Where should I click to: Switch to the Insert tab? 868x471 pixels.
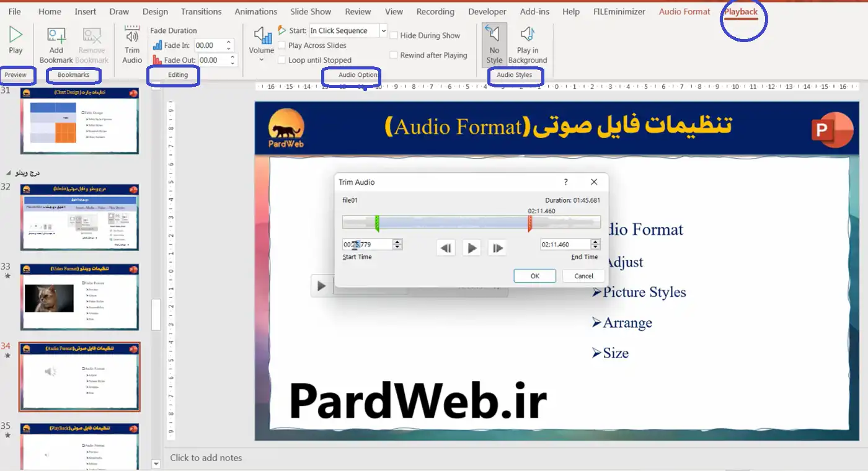[86, 12]
